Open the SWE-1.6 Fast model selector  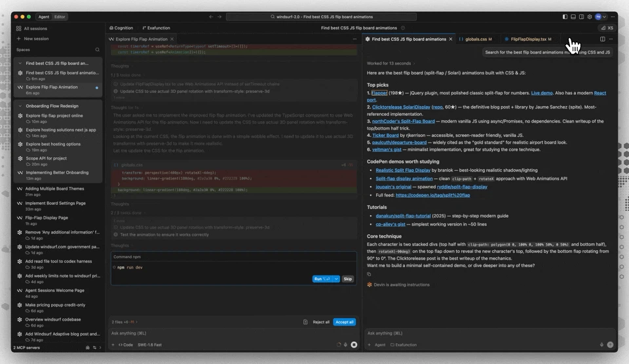click(x=149, y=345)
